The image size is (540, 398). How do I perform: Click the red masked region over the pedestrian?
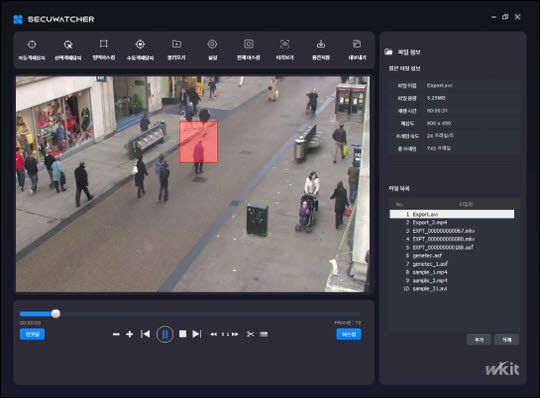click(198, 142)
